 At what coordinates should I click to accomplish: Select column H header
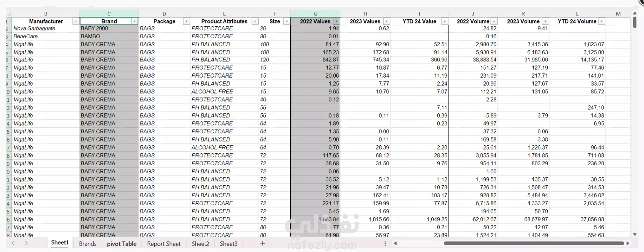(365, 14)
